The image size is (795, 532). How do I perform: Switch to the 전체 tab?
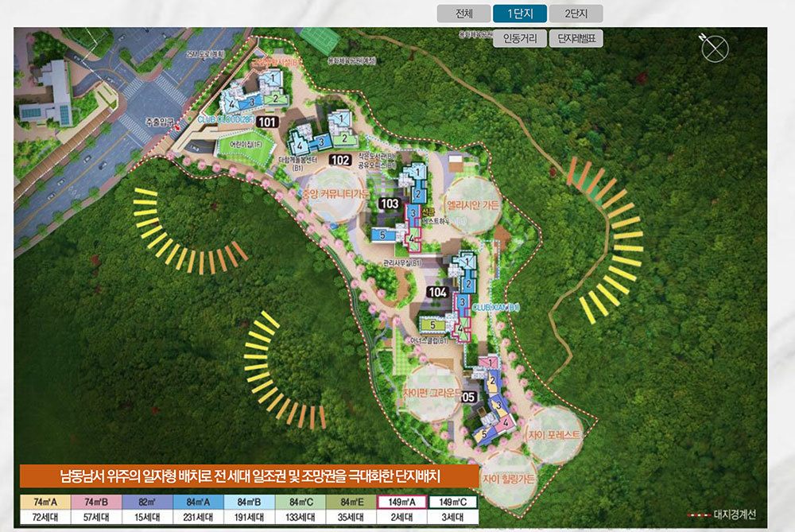[x=463, y=14]
